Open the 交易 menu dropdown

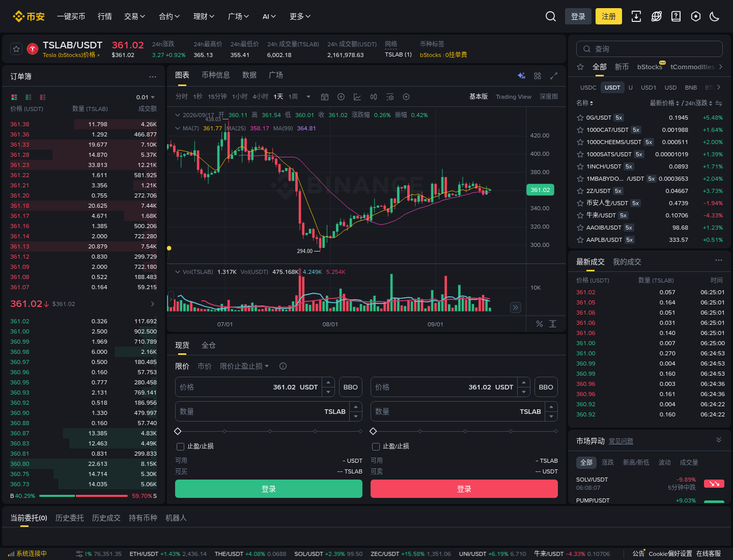[135, 16]
